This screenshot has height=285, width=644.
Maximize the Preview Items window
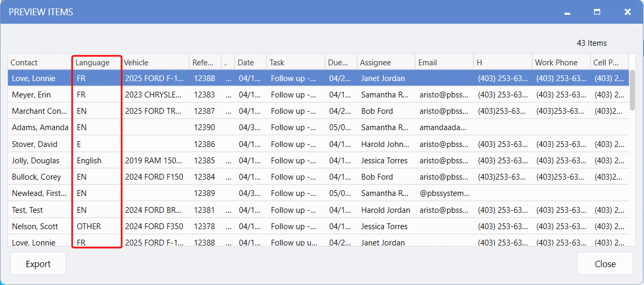597,12
